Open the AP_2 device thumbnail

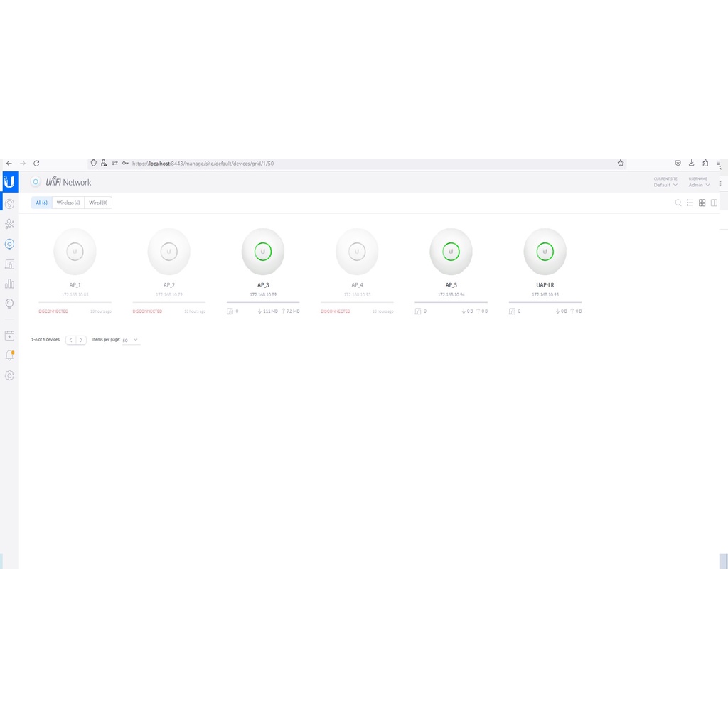(169, 252)
